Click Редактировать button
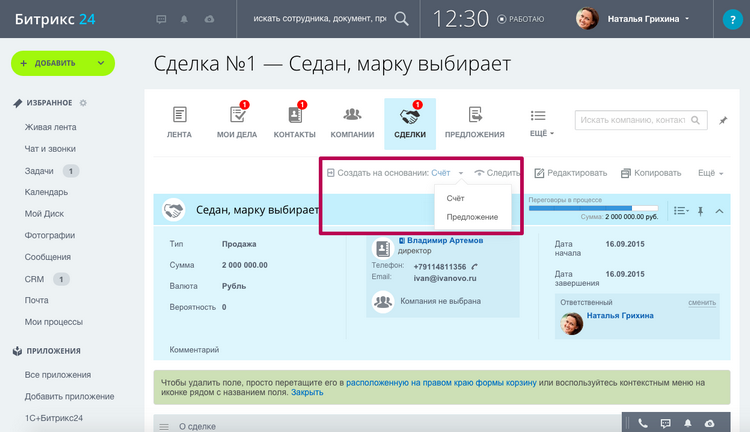The height and width of the screenshot is (432, 750). (571, 173)
